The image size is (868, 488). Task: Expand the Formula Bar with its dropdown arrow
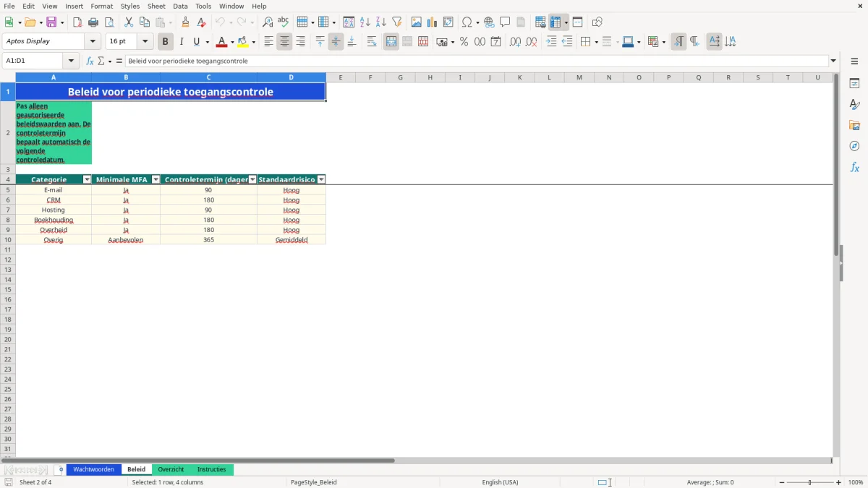tap(833, 61)
